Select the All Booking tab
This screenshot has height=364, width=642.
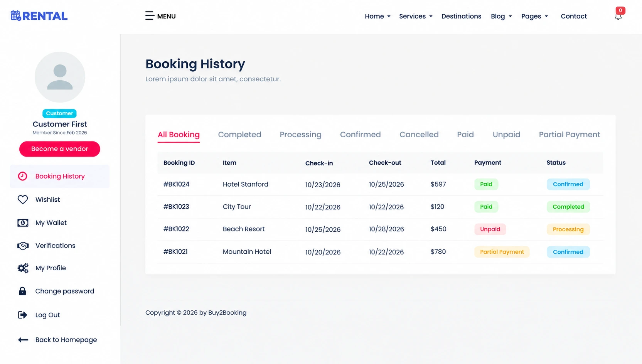pyautogui.click(x=179, y=135)
